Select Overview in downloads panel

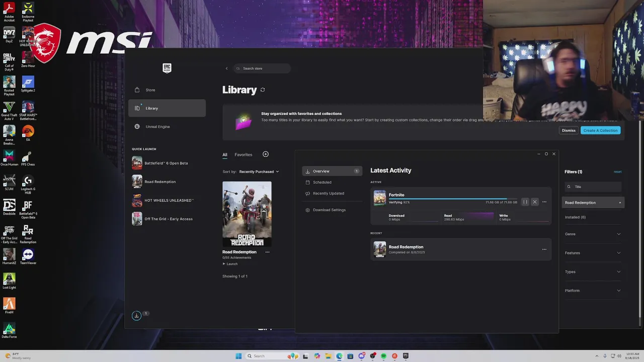point(332,171)
